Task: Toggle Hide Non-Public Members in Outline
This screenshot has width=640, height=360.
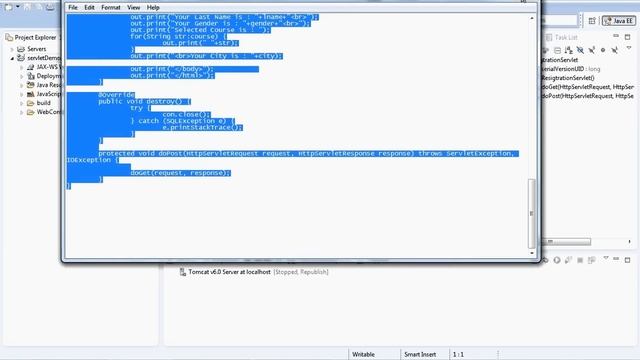Action: point(603,50)
